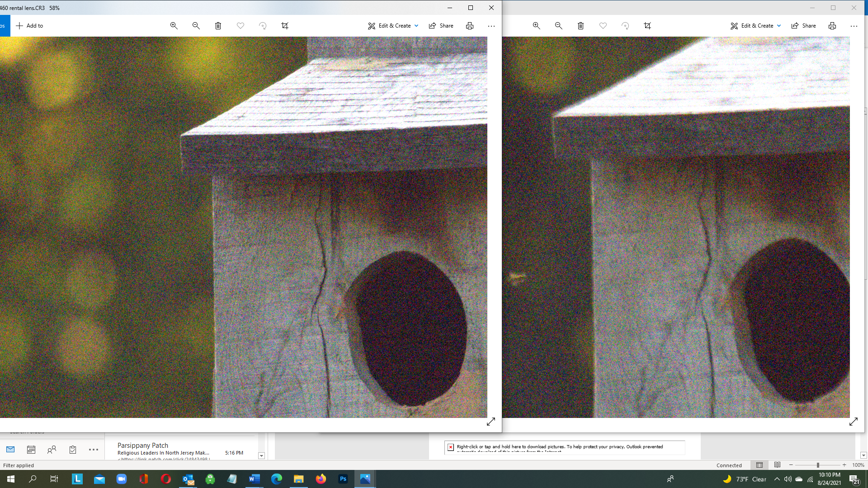Toggle favorite with the heart icon

241,26
